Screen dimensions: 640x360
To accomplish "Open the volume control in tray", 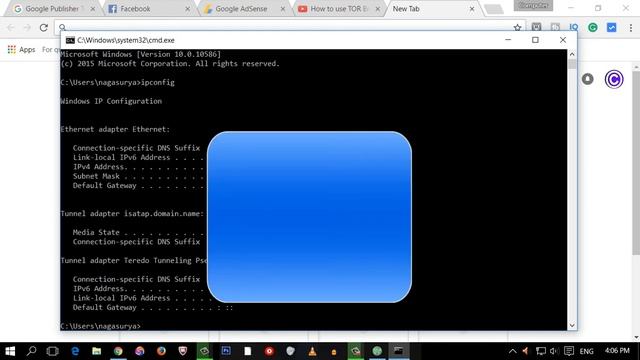I will click(554, 351).
